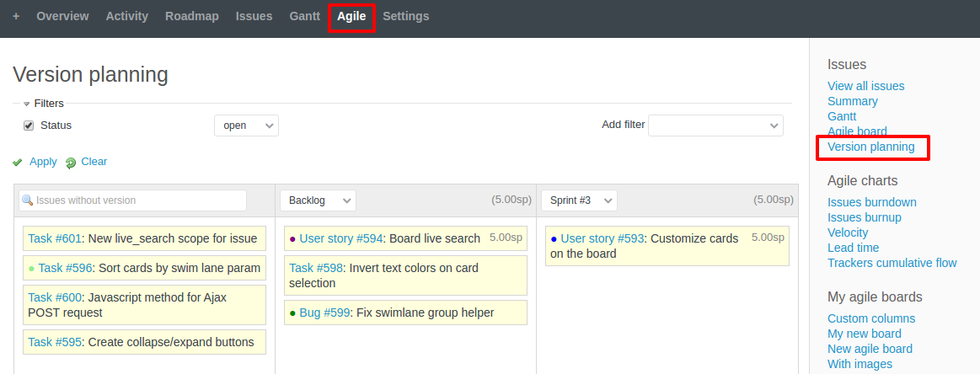The width and height of the screenshot is (980, 374).
Task: Click the magnifier icon in version search box
Action: point(27,200)
